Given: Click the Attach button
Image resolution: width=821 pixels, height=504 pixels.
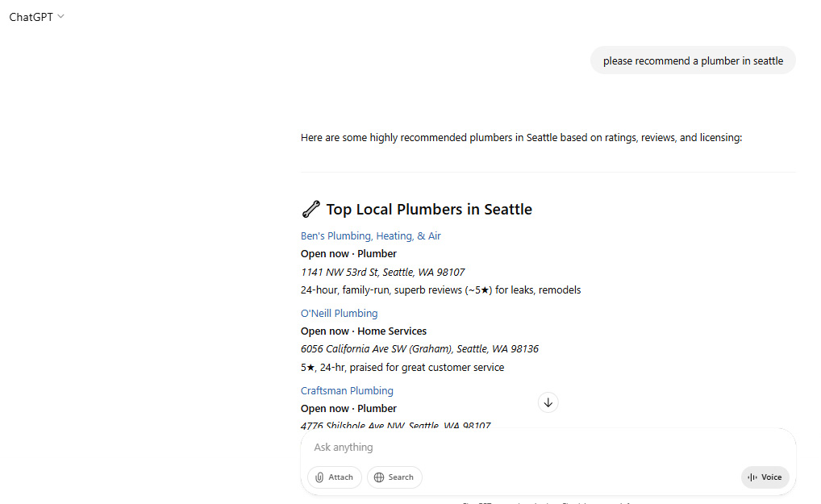Looking at the screenshot, I should click(334, 477).
